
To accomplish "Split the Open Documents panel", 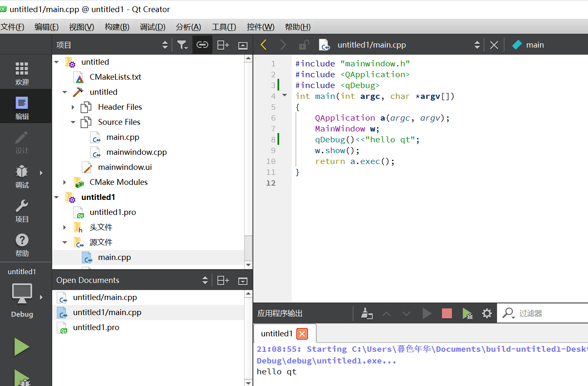I will pyautogui.click(x=223, y=280).
